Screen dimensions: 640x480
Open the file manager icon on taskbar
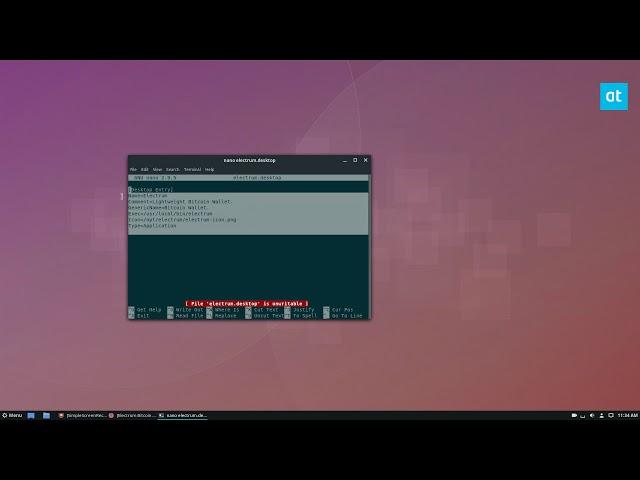(x=46, y=416)
